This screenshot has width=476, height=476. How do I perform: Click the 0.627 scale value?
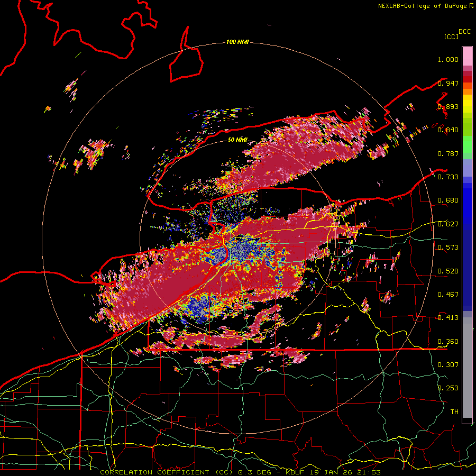tap(448, 224)
